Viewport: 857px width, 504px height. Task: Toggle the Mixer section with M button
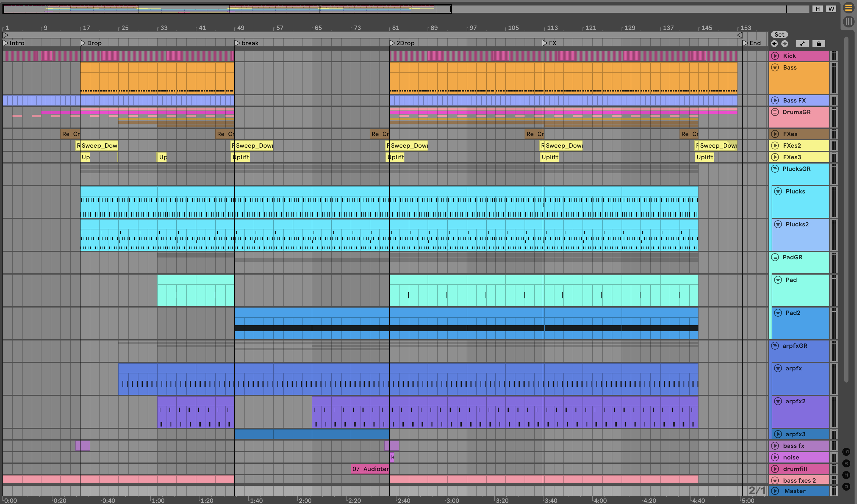tap(846, 475)
